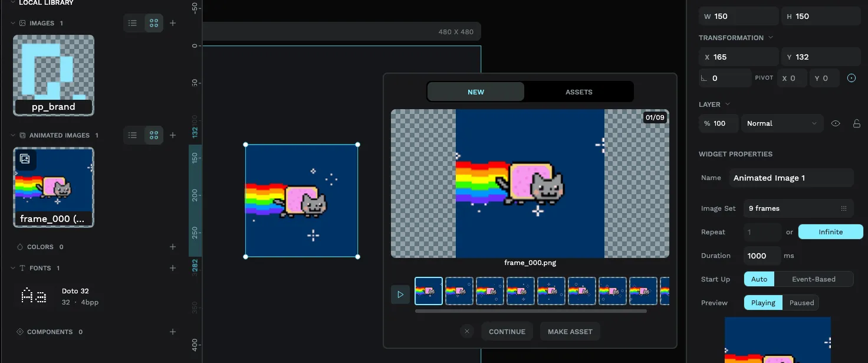Viewport: 868px width, 363px height.
Task: Play the frame sequence preview
Action: (400, 294)
